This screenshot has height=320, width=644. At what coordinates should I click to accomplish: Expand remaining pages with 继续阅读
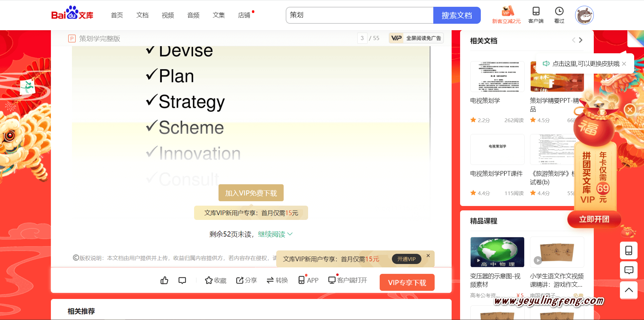point(275,234)
